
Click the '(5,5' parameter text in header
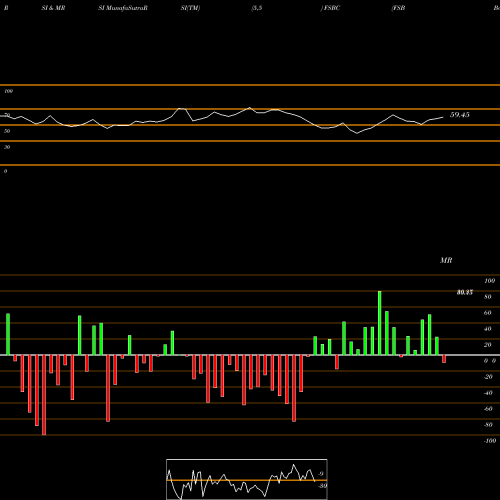pyautogui.click(x=257, y=8)
